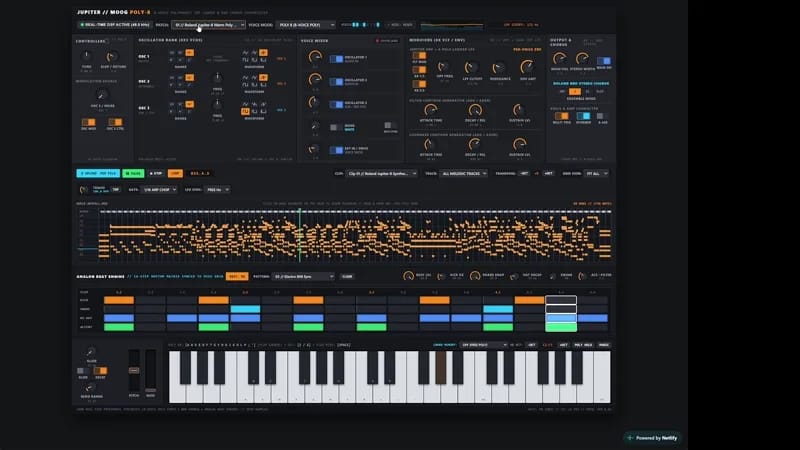Adjust the loudness contour Sustain Lvl knob
800x450 pixels.
(519, 144)
